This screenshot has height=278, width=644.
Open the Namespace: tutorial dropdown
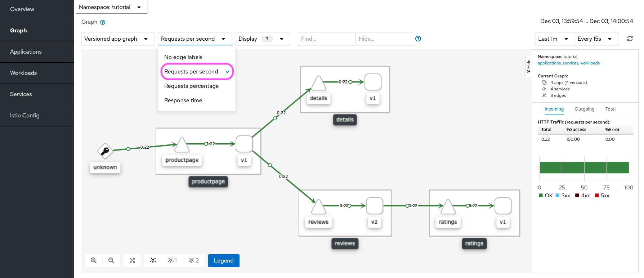111,7
